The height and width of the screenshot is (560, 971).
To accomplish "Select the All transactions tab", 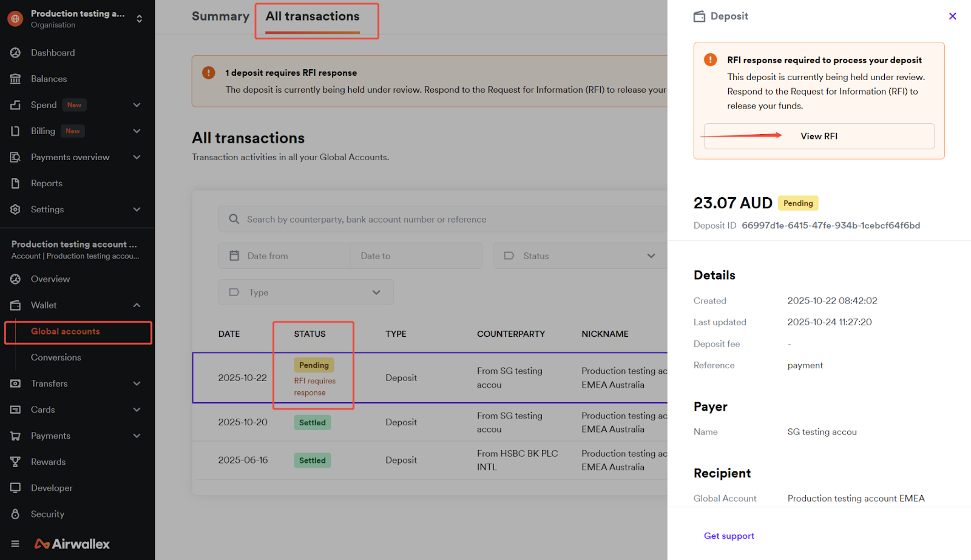I will 313,16.
